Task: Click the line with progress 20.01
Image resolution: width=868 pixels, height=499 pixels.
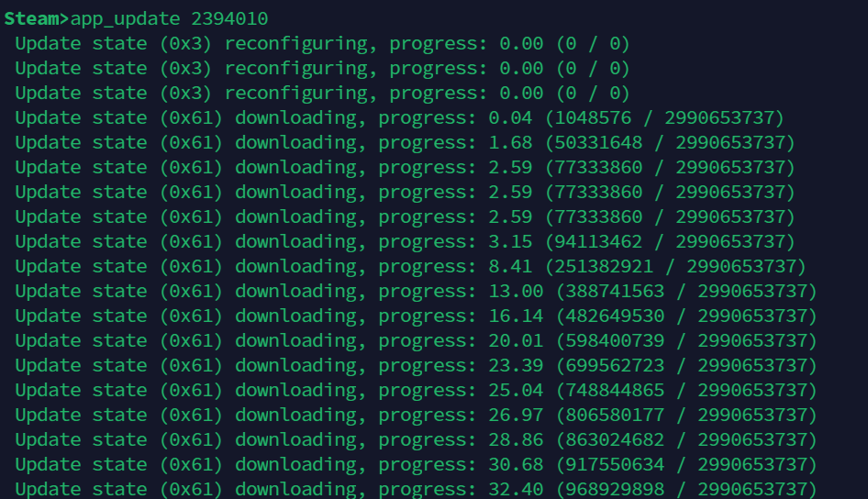Action: point(417,341)
